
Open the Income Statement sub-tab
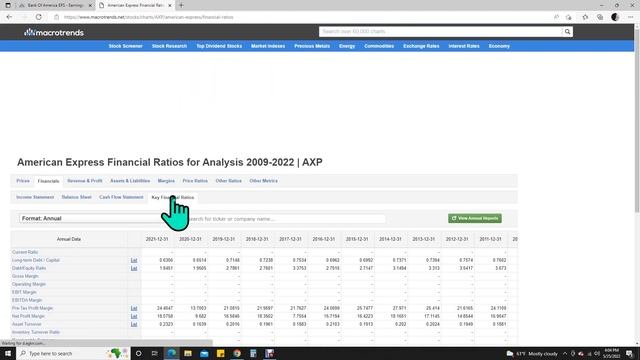[35, 197]
